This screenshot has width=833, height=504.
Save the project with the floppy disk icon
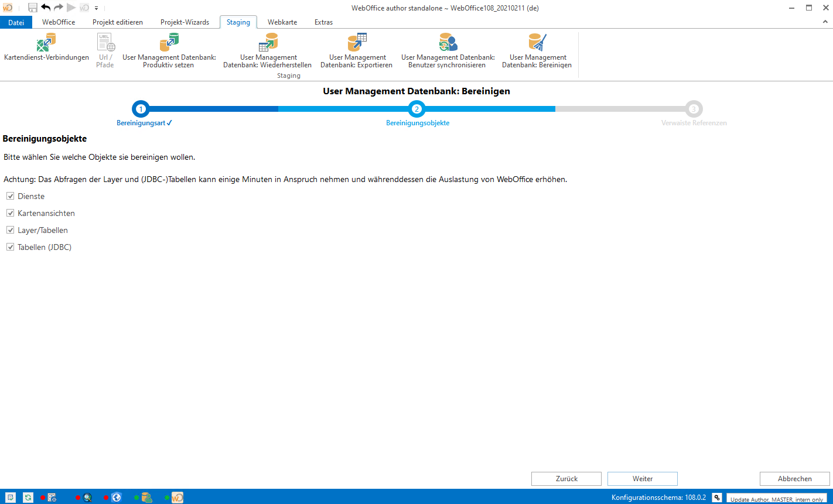(33, 8)
